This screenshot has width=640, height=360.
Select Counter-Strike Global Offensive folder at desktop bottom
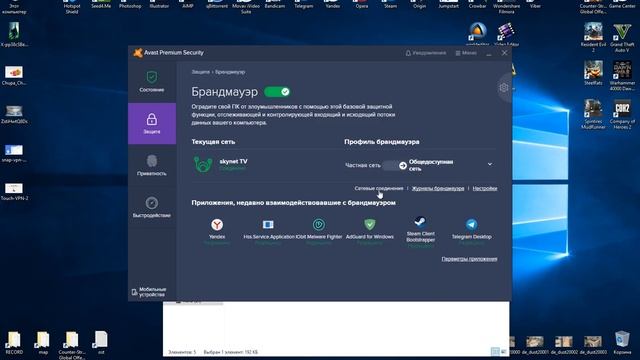[72, 345]
